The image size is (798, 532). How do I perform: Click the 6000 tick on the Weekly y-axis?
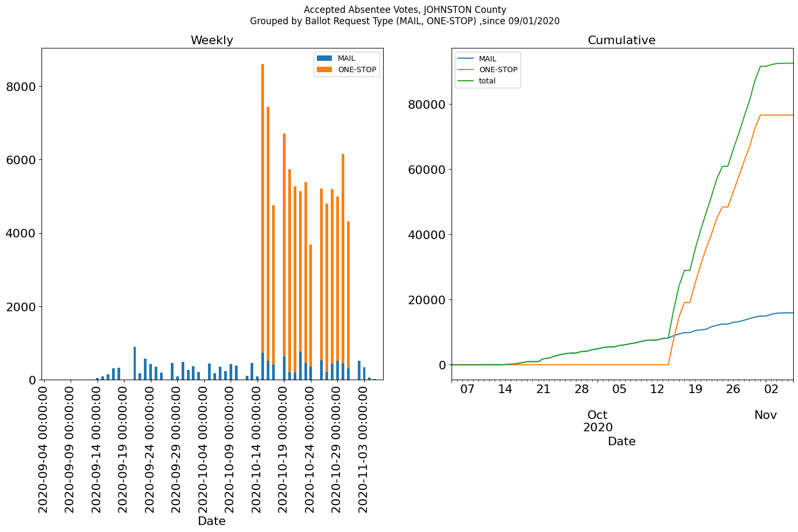point(21,160)
